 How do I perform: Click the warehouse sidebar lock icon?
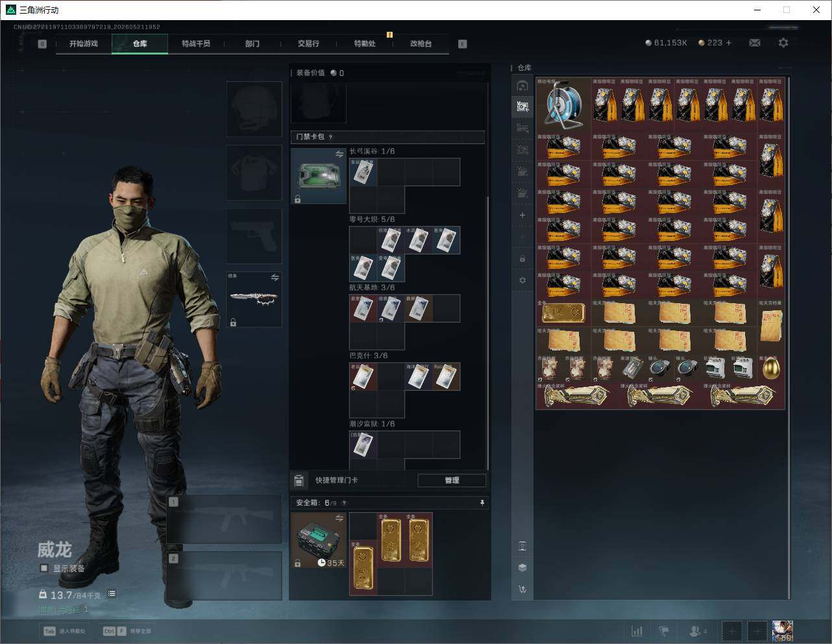(522, 259)
